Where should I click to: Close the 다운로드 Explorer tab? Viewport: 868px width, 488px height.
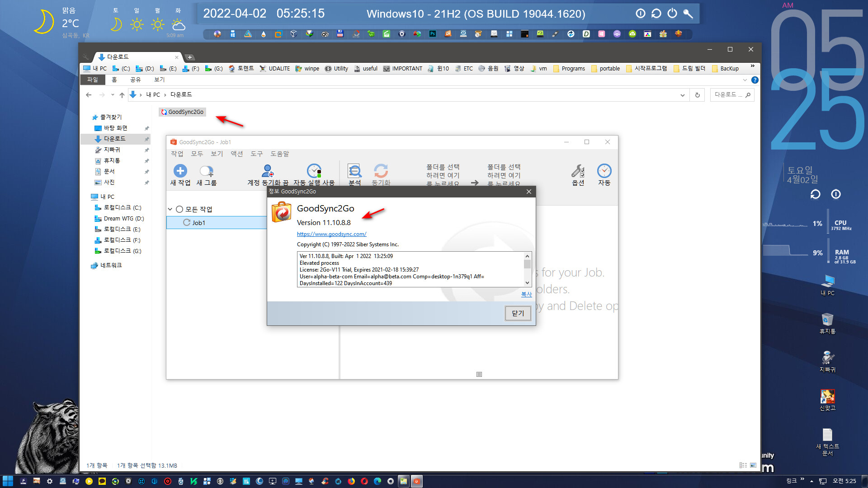click(x=176, y=57)
